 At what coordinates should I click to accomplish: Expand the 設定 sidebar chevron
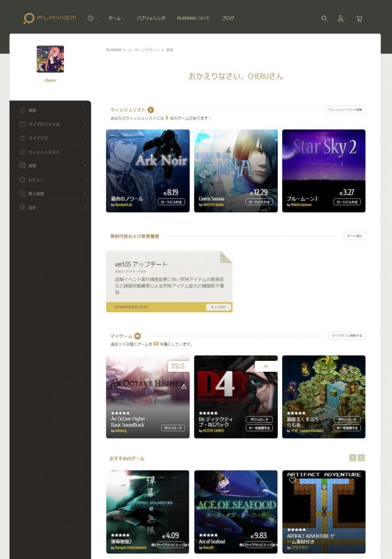85,207
